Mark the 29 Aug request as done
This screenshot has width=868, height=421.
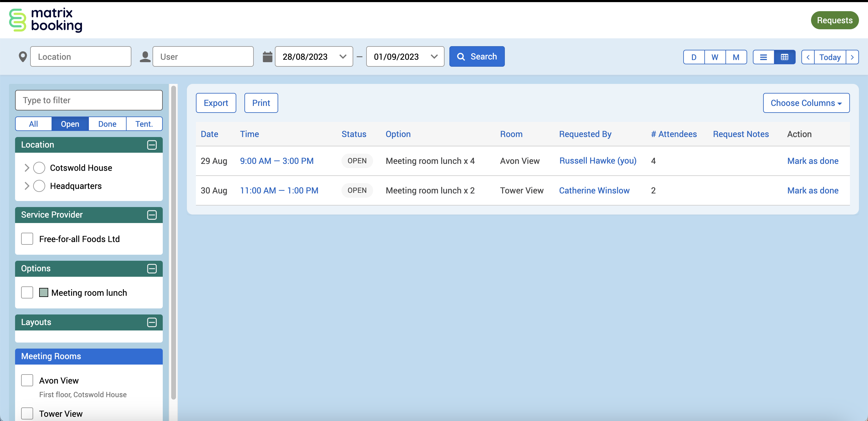point(813,161)
